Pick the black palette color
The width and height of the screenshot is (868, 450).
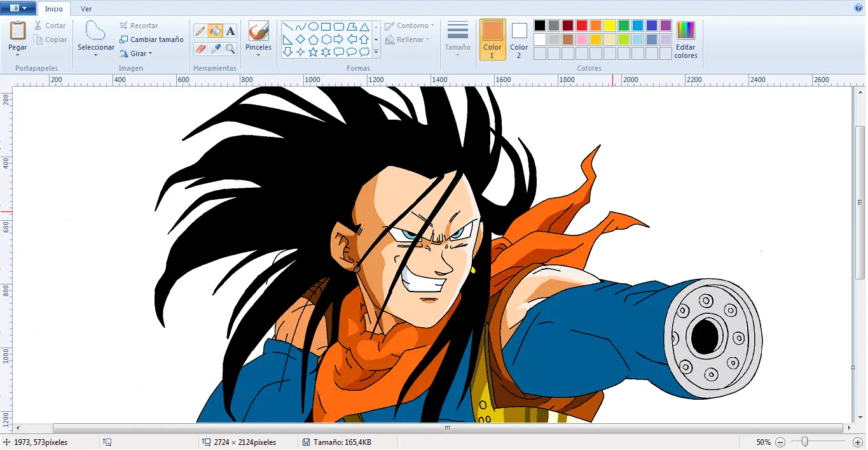click(x=539, y=25)
